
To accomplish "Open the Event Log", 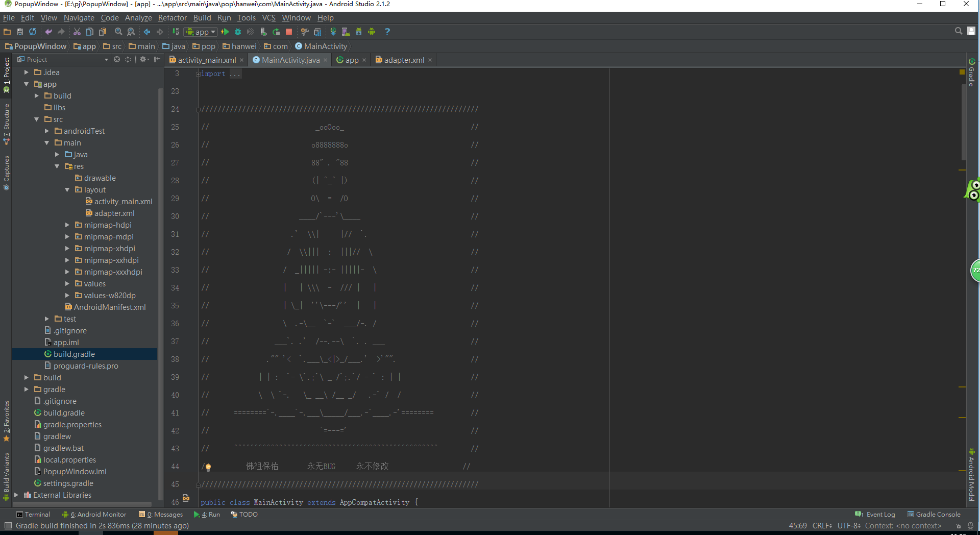I will [875, 515].
